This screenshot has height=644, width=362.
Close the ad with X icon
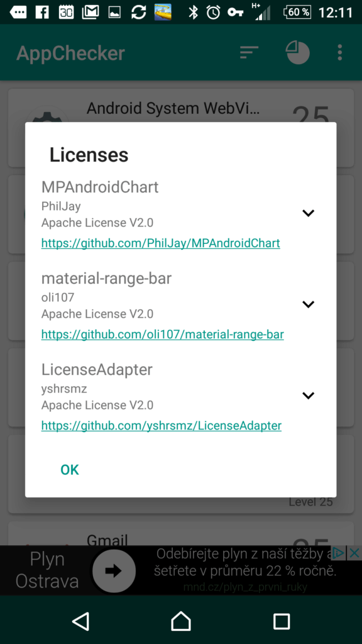click(354, 553)
